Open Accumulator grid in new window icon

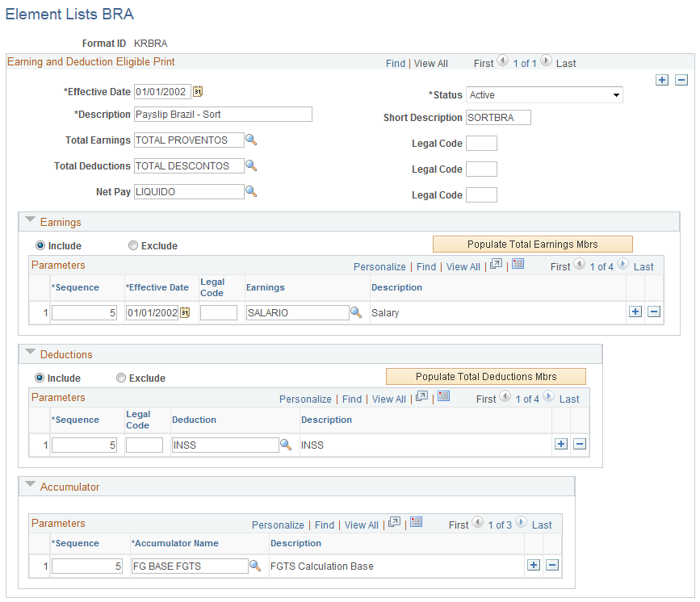click(x=394, y=522)
